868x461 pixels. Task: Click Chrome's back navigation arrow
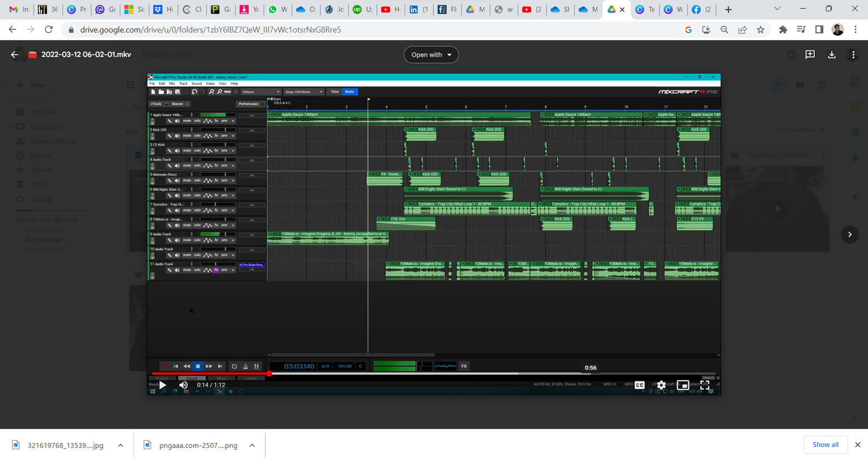tap(12, 30)
